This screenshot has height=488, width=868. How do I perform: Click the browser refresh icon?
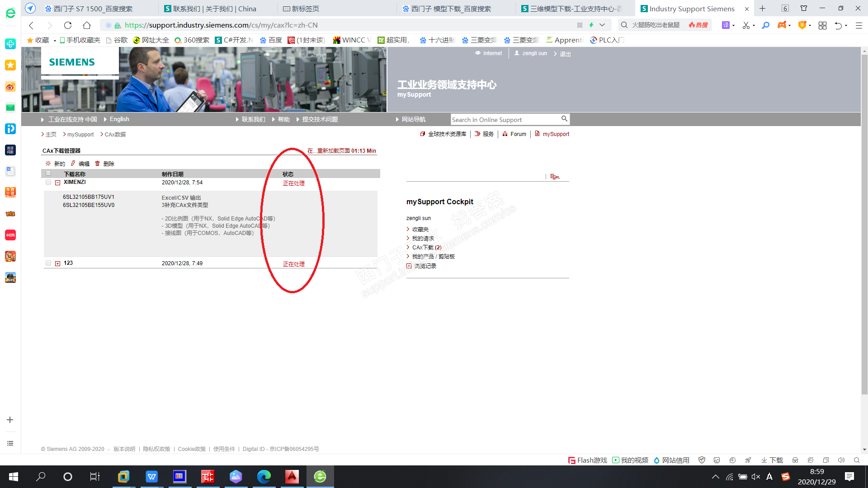(x=68, y=25)
